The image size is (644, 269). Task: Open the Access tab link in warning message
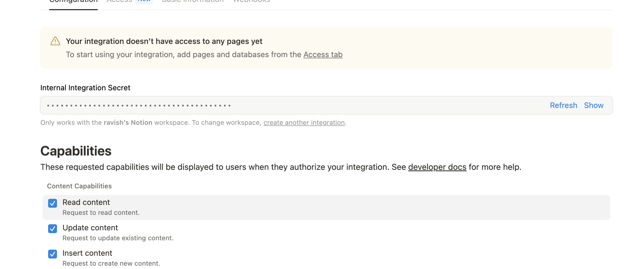[x=323, y=54]
